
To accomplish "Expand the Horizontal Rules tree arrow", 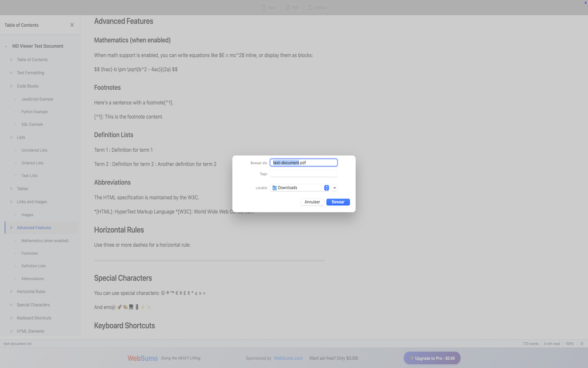I will point(11,291).
